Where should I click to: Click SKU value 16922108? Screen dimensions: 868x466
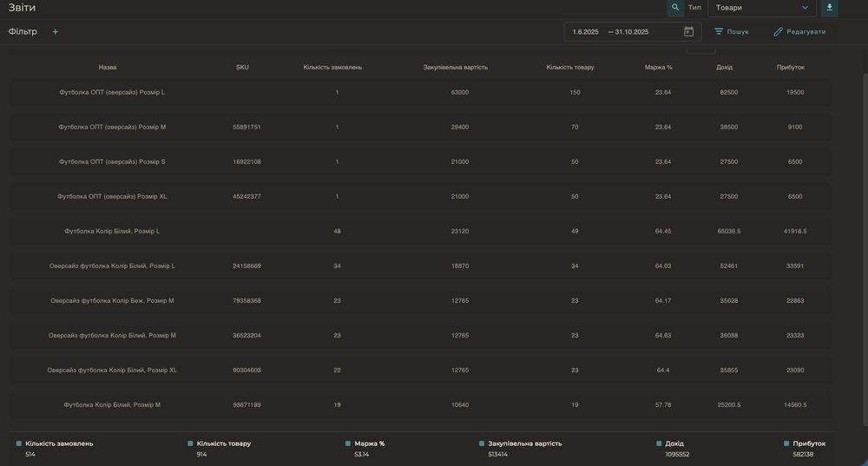click(247, 162)
